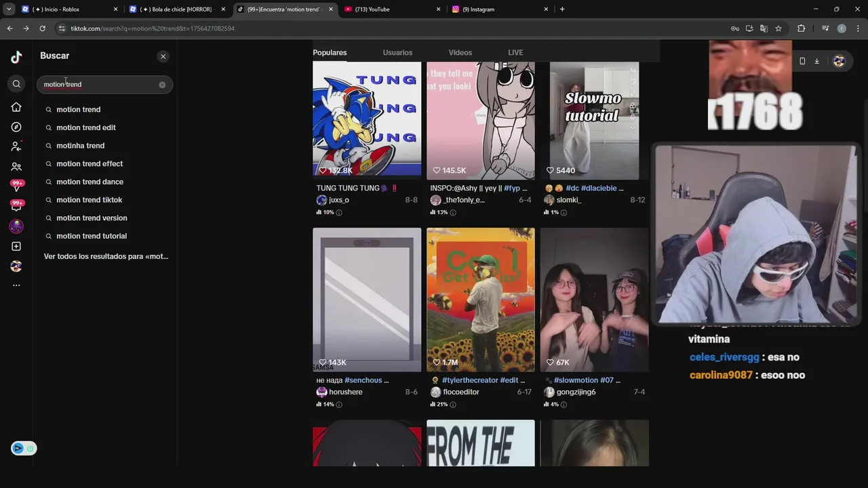Viewport: 868px width, 488px height.
Task: Switch to the Usuarios tab
Action: [x=397, y=52]
